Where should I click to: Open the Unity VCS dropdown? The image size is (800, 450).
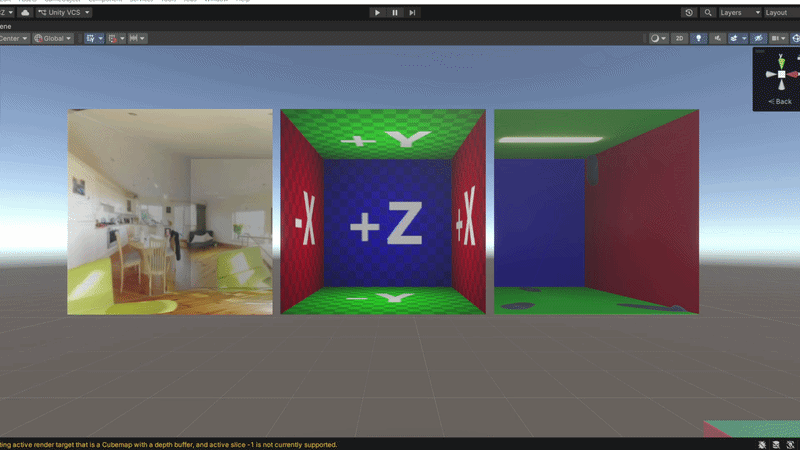point(64,12)
